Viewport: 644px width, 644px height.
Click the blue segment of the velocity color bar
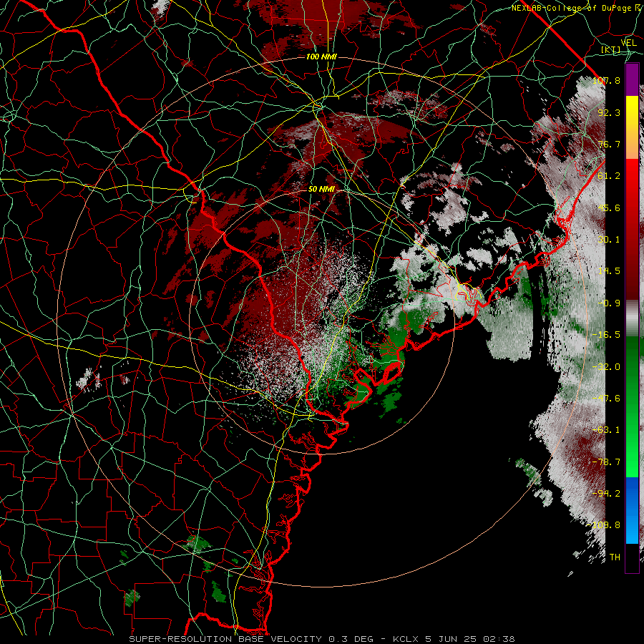(x=632, y=510)
